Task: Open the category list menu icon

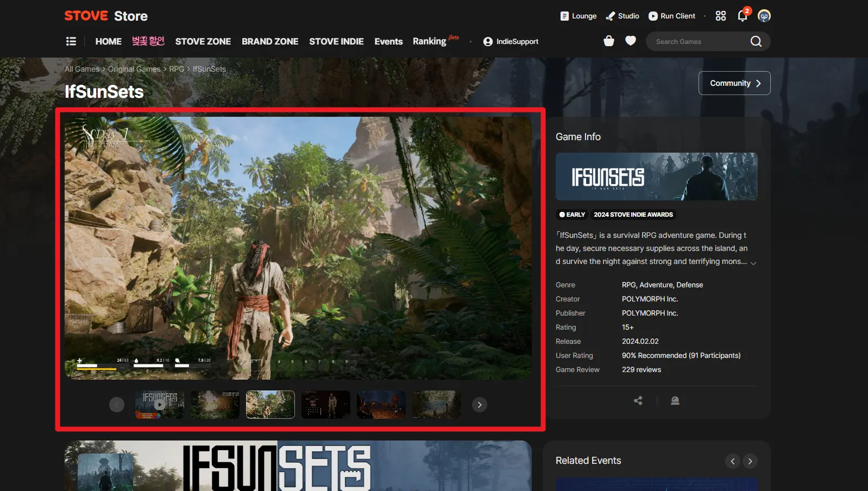Action: coord(71,41)
